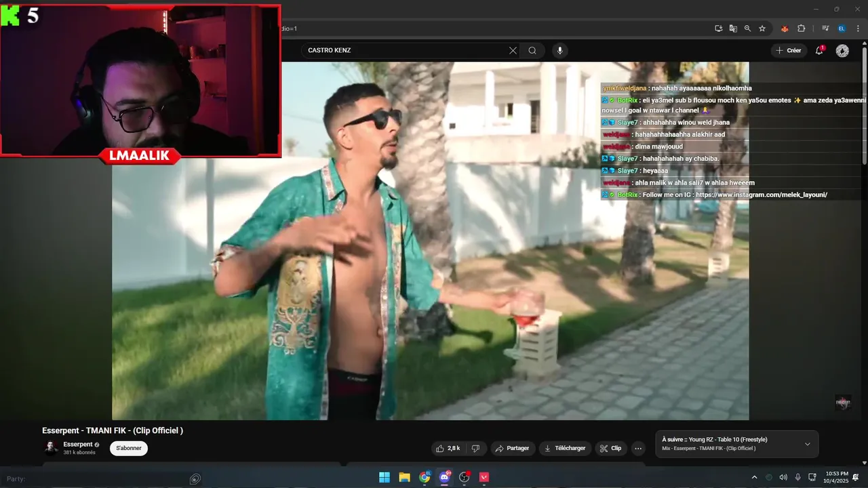Bookmark this page with the star icon

tap(762, 28)
